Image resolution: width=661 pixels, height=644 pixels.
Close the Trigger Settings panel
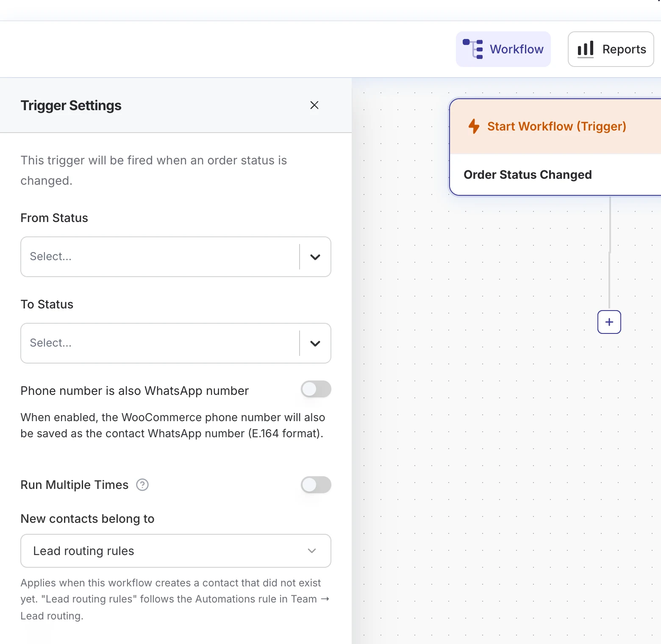[x=314, y=105]
